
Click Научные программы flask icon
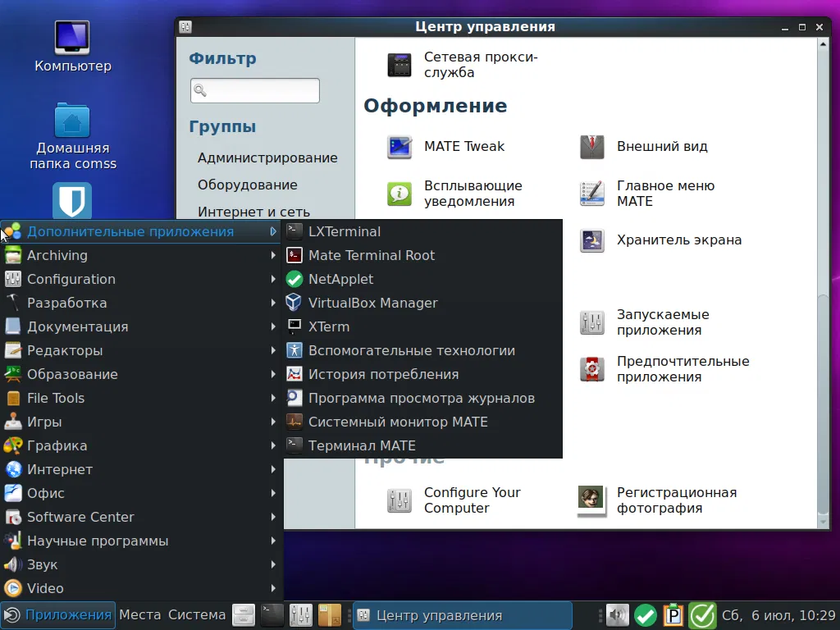(13, 541)
